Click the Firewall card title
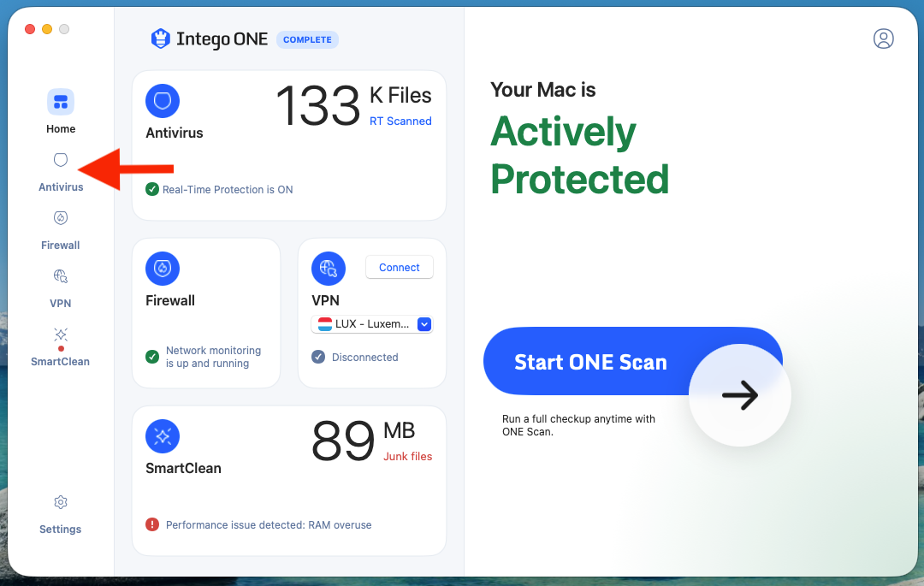 170,301
